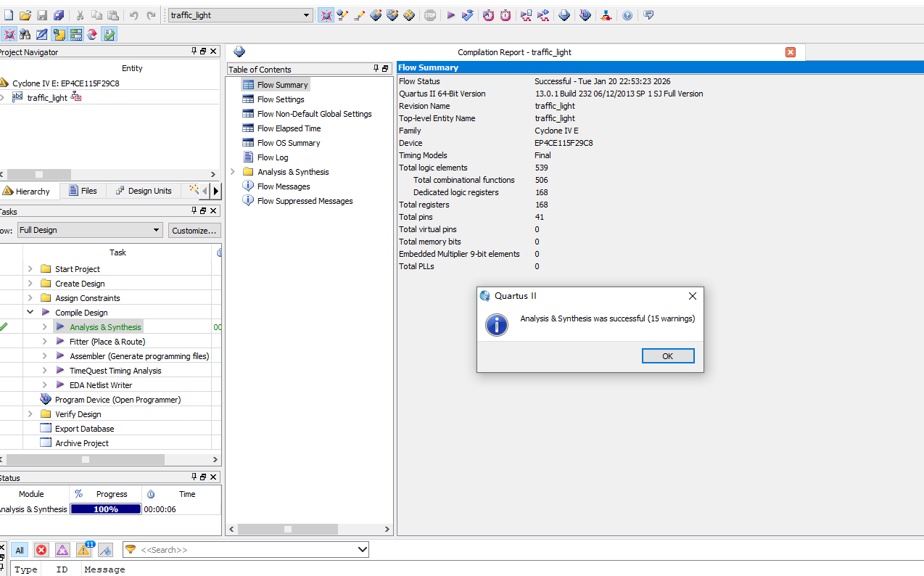Click the Start Analysis & Synthesis toolbar icon
The height and width of the screenshot is (576, 924).
coord(468,15)
